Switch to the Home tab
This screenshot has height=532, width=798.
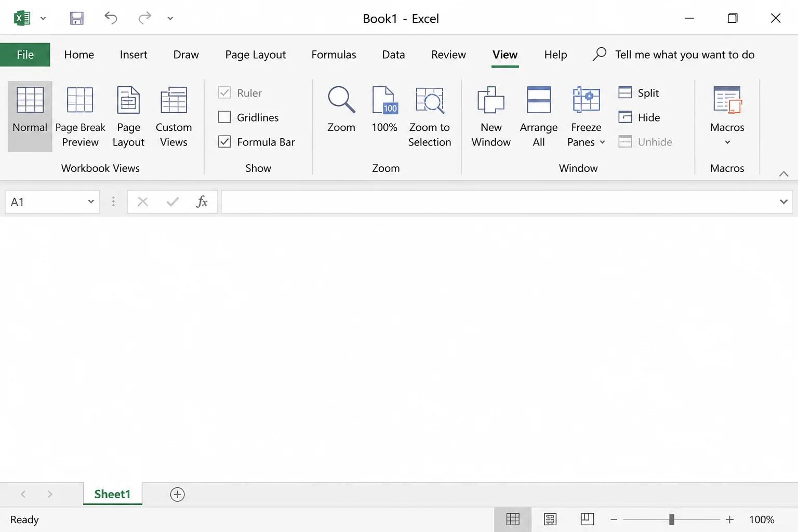(79, 55)
